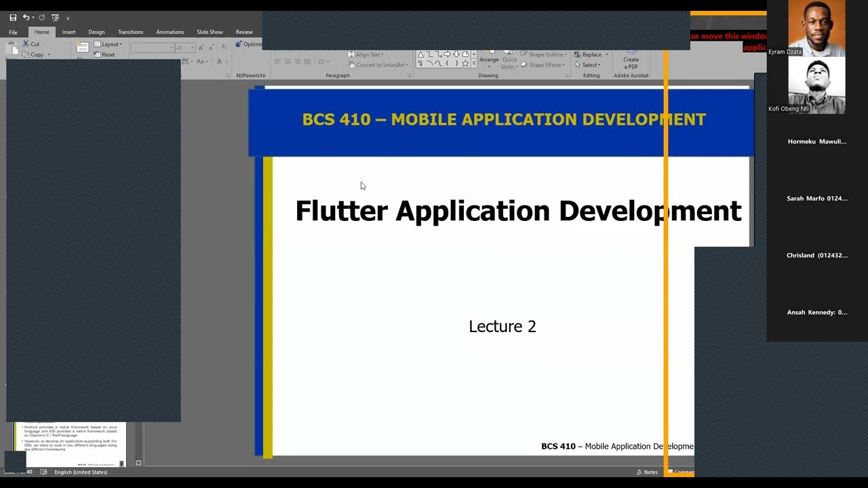Open the Review tab

coord(244,32)
